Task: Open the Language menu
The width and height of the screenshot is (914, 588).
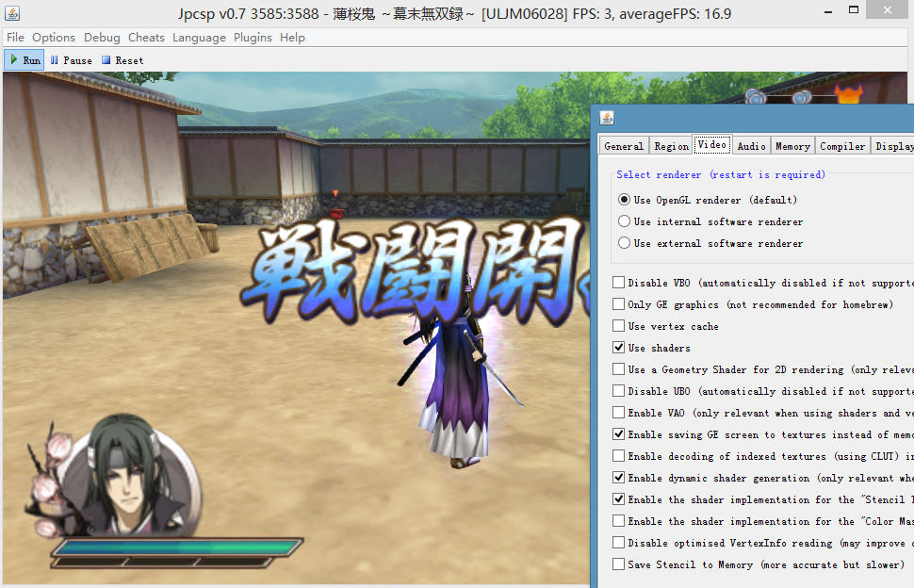Action: 200,38
